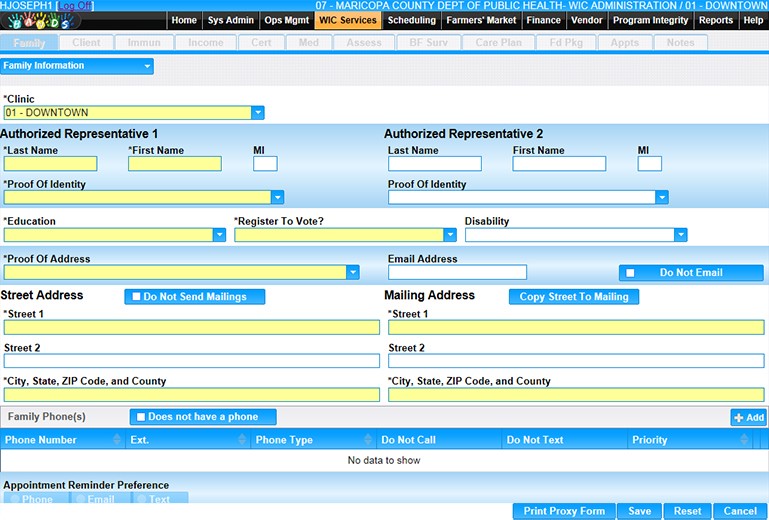Enable Do Not Send Mailings checkbox
This screenshot has width=769, height=520.
pyautogui.click(x=137, y=297)
